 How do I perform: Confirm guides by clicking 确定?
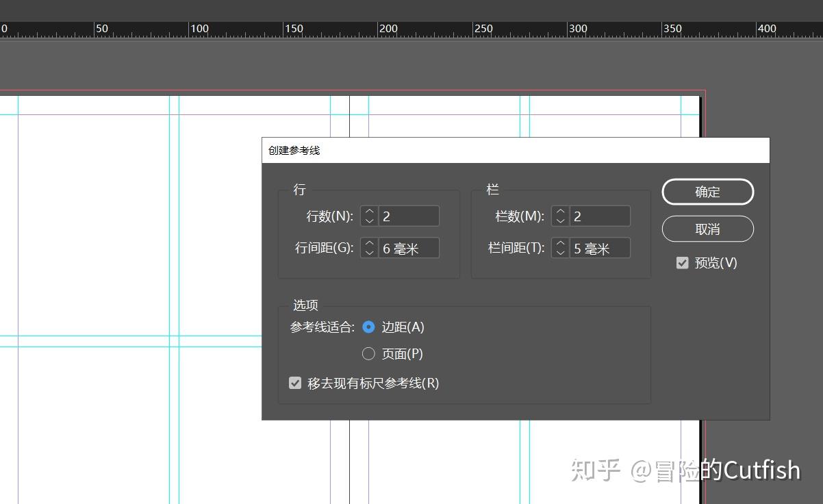coord(707,192)
